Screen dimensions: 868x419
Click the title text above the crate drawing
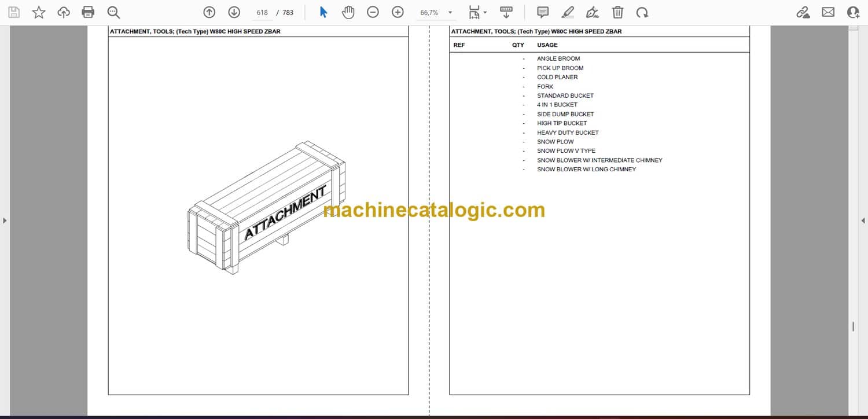point(195,32)
